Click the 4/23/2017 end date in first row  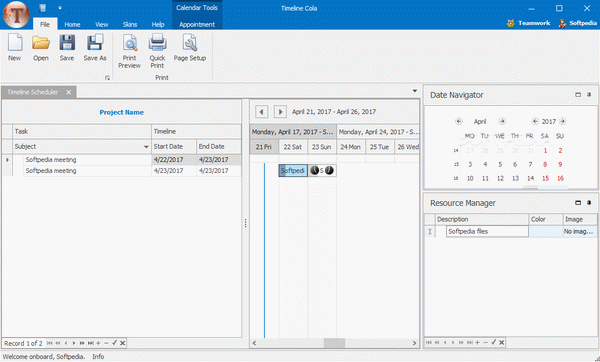pyautogui.click(x=219, y=160)
